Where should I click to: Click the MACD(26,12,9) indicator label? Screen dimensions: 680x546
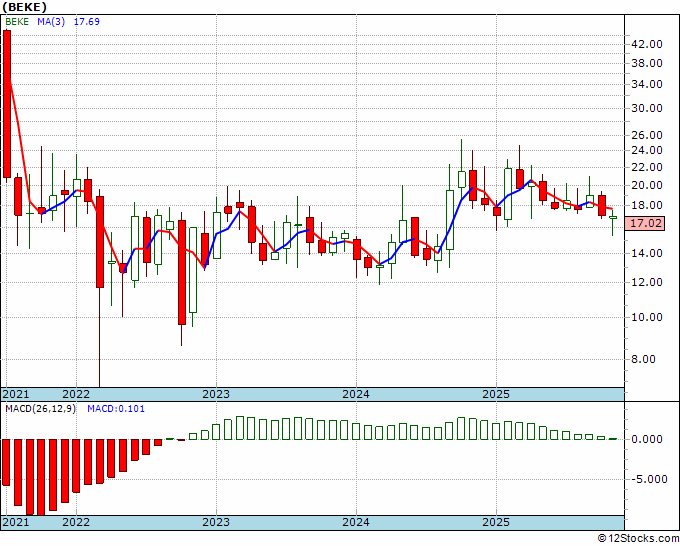pos(40,409)
